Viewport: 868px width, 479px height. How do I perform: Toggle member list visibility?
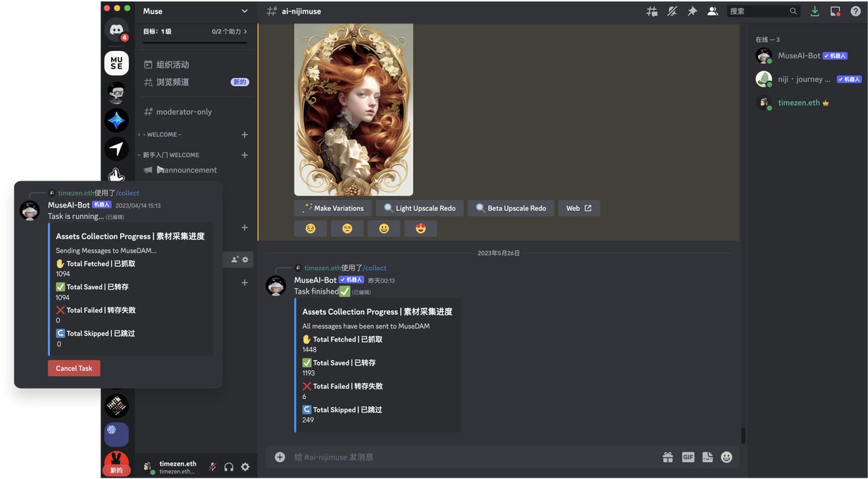point(713,12)
